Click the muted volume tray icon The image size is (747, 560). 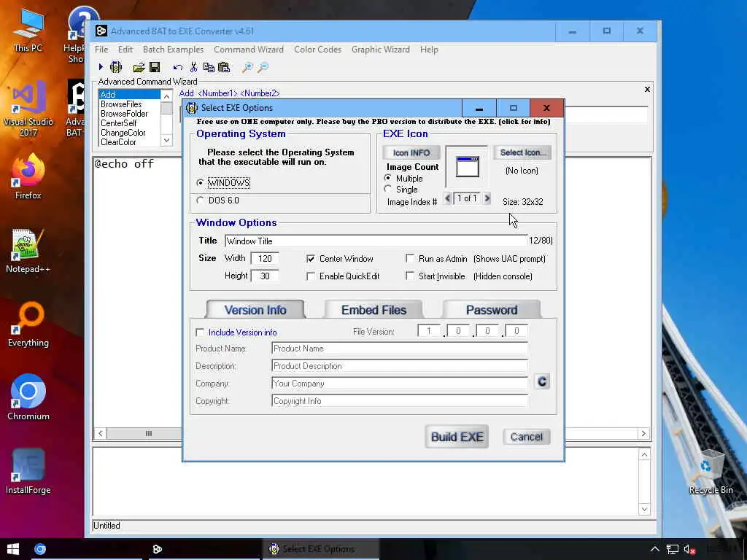[689, 550]
